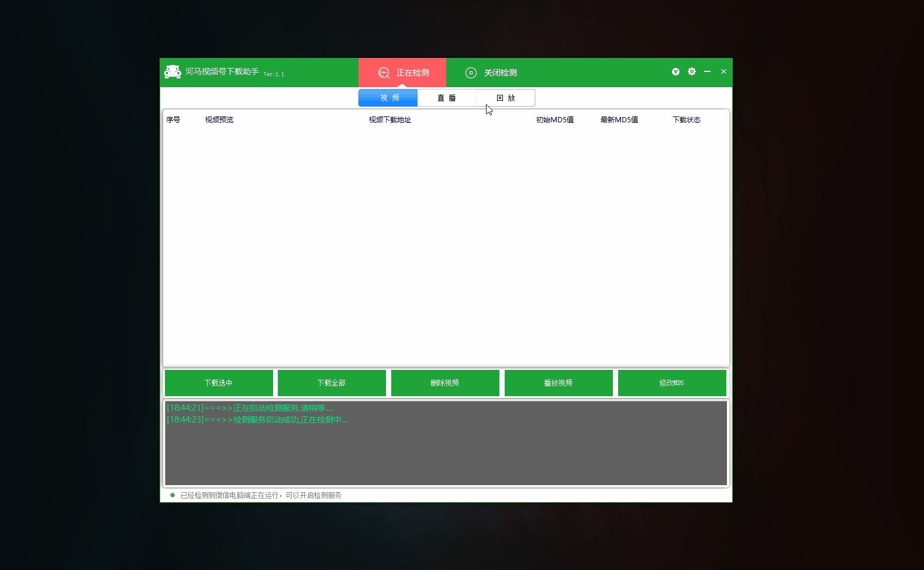
Task: Click the hippo app logo icon
Action: pyautogui.click(x=173, y=72)
